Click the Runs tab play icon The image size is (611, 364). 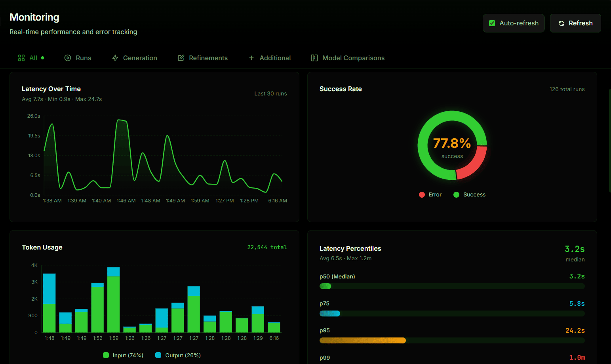click(x=68, y=58)
